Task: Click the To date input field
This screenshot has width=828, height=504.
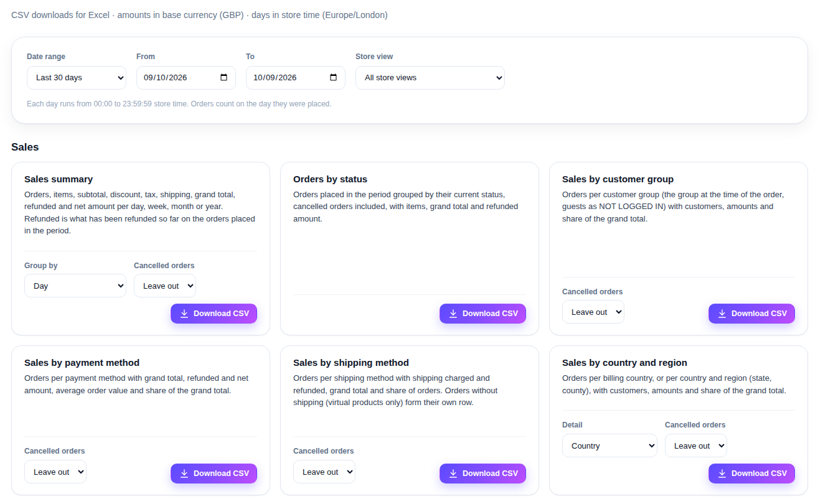Action: [296, 78]
